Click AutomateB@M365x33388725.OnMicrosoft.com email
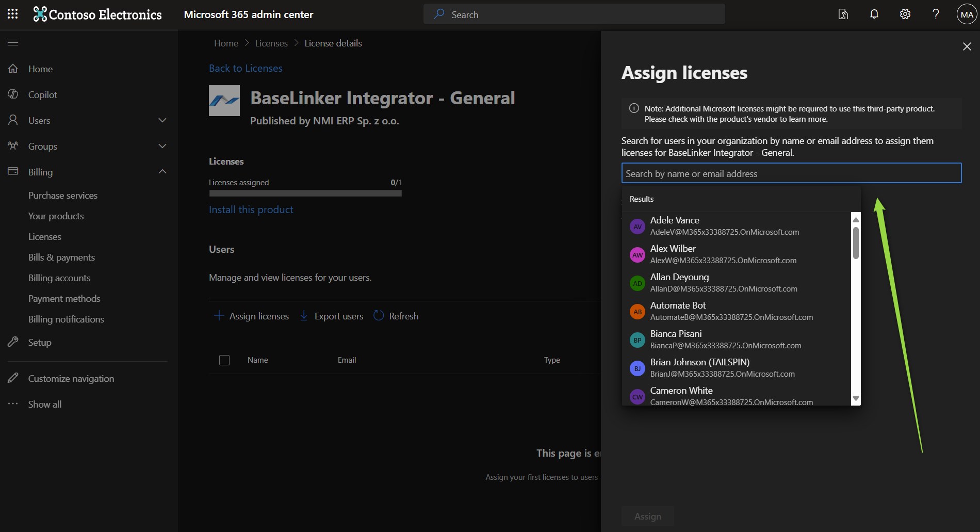Viewport: 980px width, 532px height. pyautogui.click(x=731, y=317)
